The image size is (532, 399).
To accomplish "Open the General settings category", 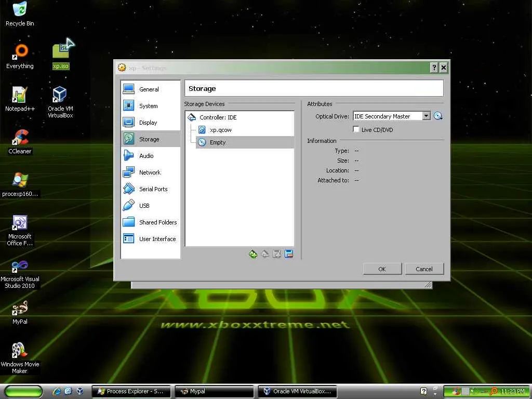I will (151, 89).
